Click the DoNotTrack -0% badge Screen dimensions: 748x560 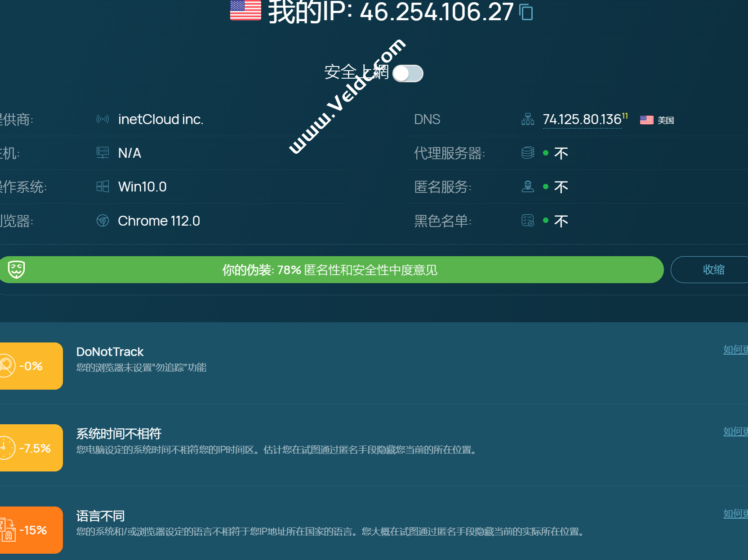[x=31, y=366]
